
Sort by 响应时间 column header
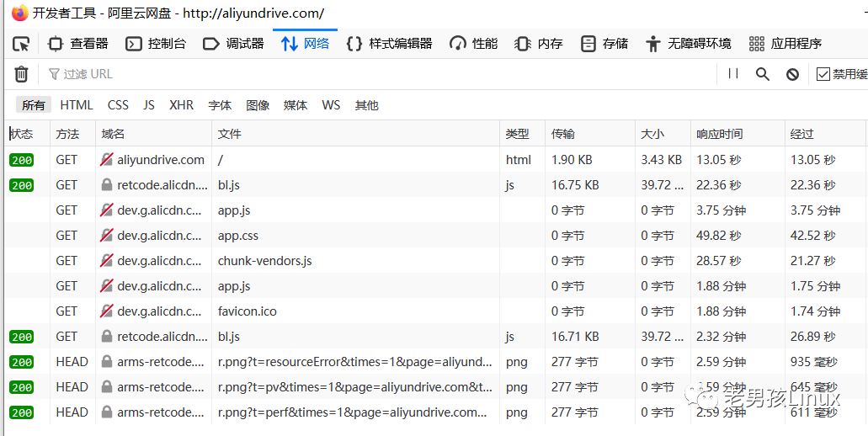coord(738,134)
